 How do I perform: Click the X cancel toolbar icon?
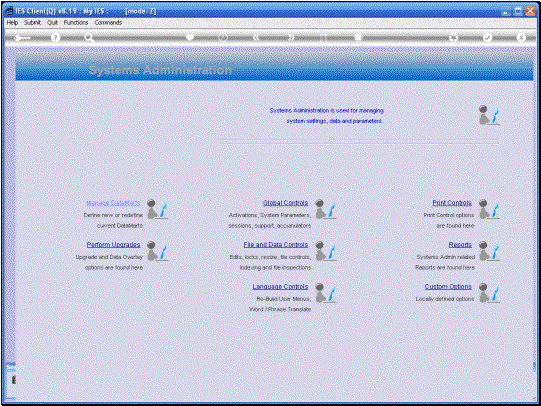coord(521,38)
